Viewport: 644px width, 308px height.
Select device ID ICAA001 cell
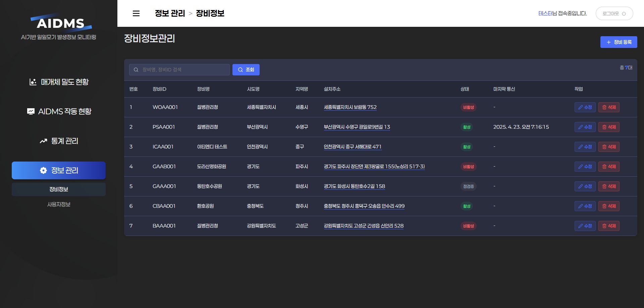tap(163, 147)
